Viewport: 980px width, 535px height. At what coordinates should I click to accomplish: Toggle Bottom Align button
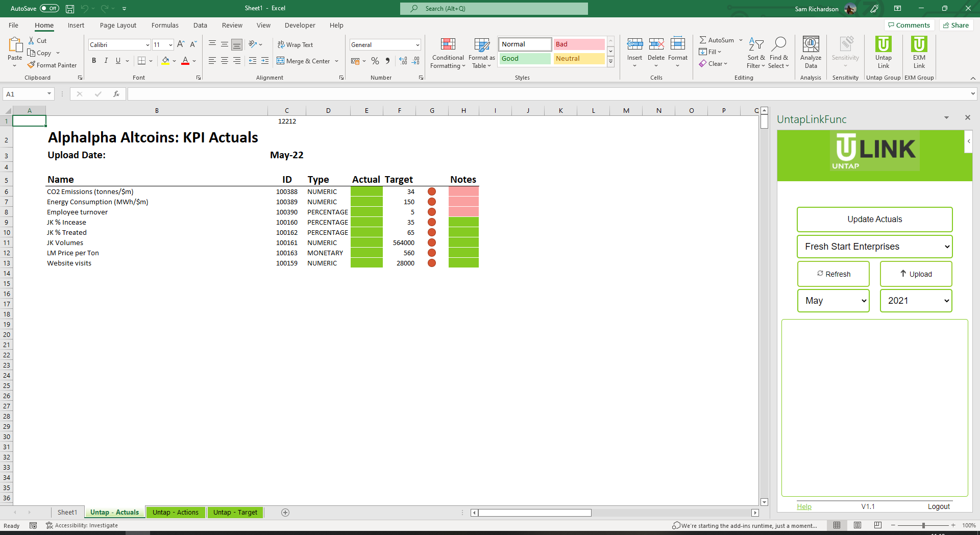coord(237,44)
